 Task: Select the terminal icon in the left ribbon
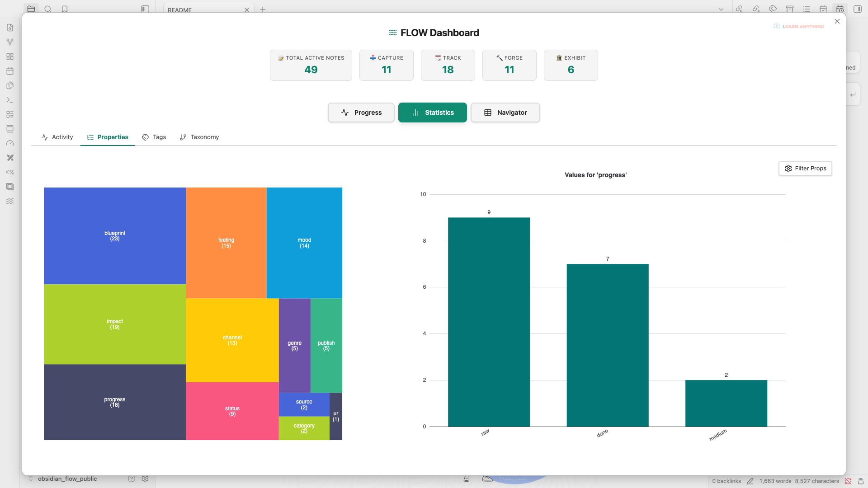10,100
